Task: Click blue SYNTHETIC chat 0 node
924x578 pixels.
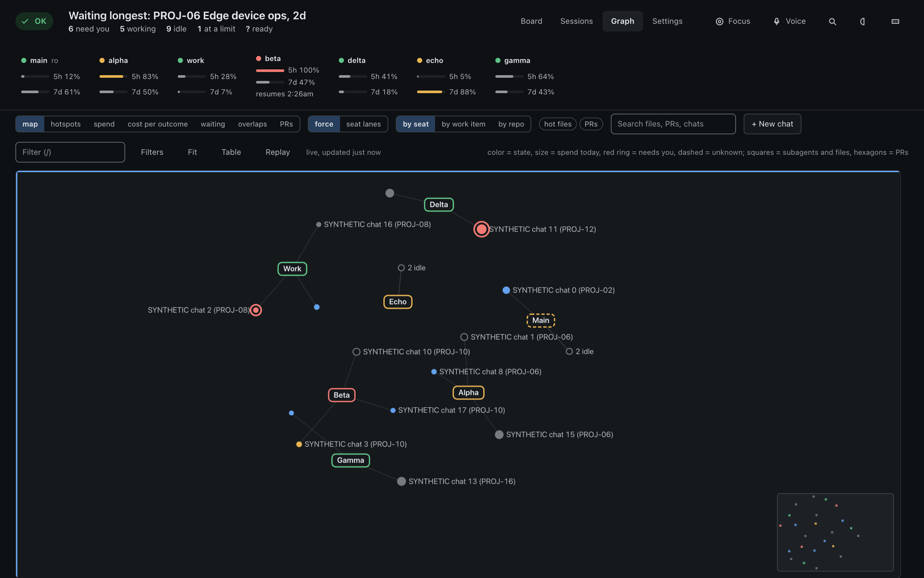Action: click(x=506, y=290)
